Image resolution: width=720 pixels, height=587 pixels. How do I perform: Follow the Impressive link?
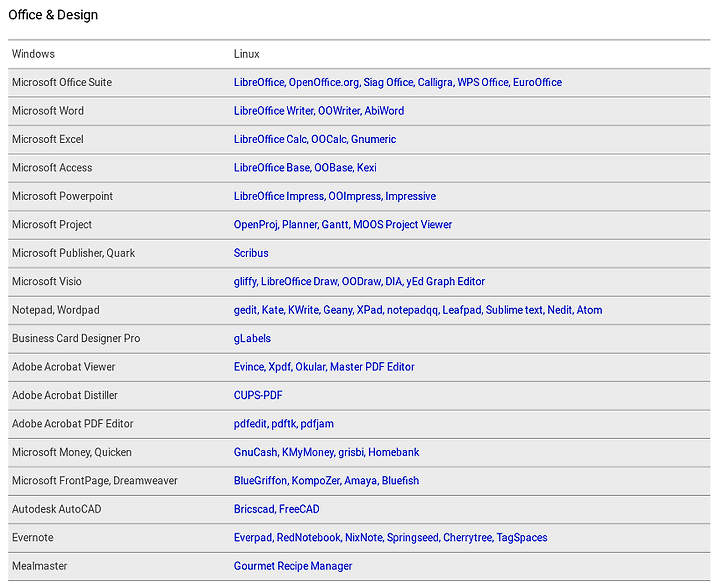(411, 196)
